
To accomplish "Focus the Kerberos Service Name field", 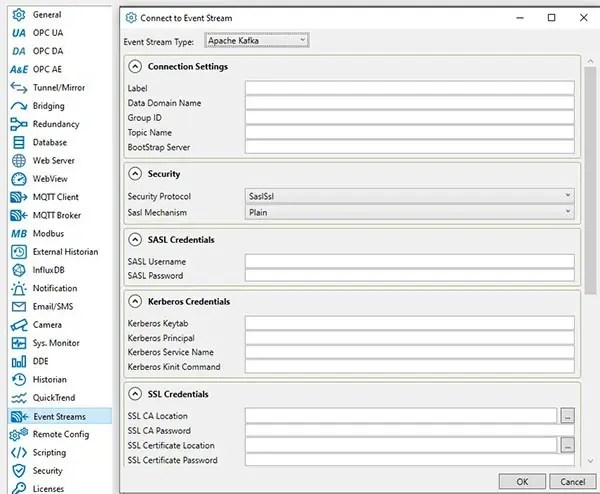I will (409, 352).
